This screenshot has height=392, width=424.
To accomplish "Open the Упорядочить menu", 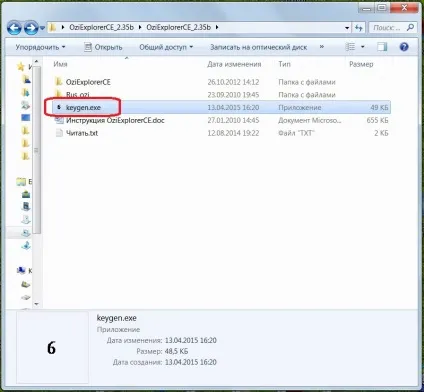I will [x=40, y=47].
